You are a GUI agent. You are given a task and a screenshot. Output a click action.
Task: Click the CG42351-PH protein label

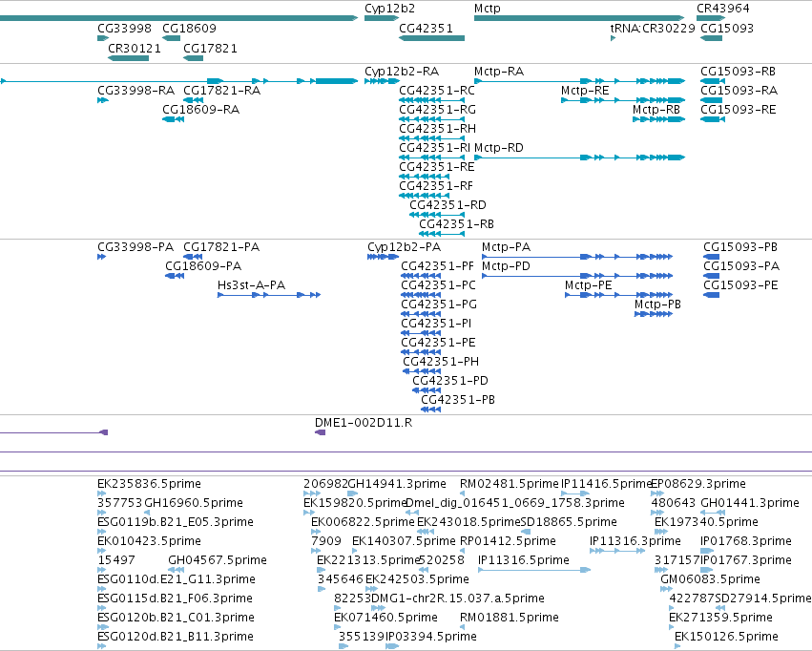(441, 362)
